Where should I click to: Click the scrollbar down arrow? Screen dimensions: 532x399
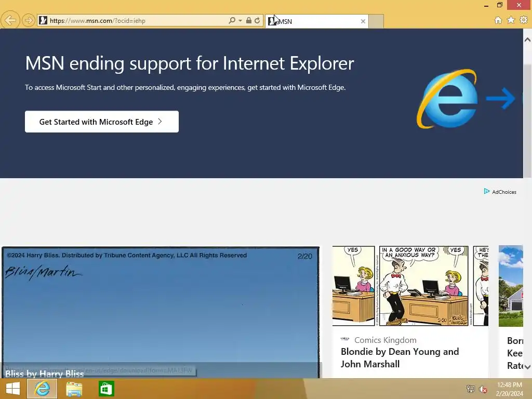527,367
